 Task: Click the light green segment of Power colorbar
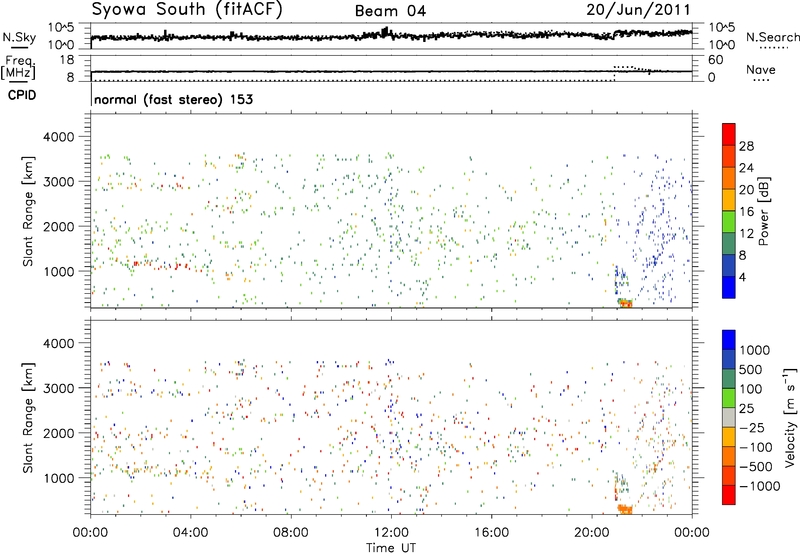pyautogui.click(x=729, y=221)
